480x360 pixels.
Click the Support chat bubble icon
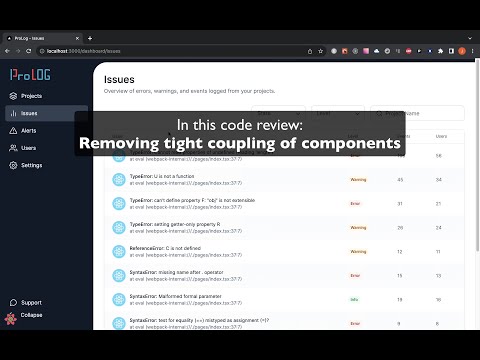click(x=13, y=303)
